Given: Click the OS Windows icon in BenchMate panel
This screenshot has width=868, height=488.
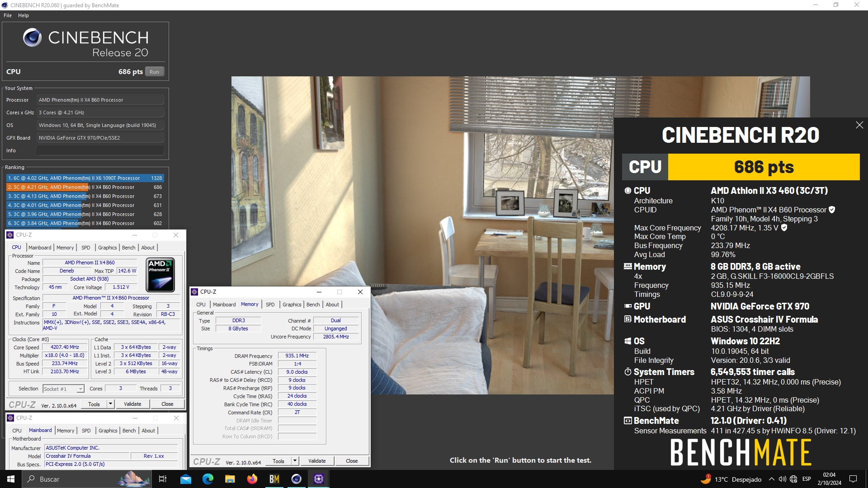Looking at the screenshot, I should click(x=628, y=341).
